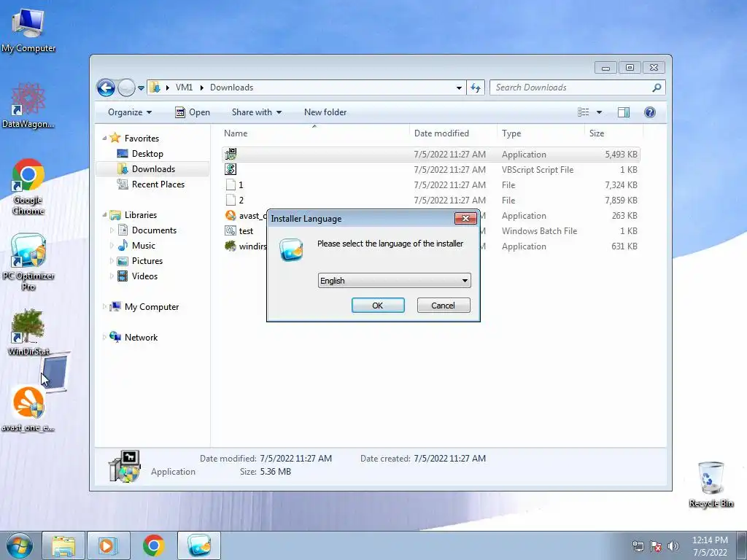Sort by the Name column header

click(x=314, y=133)
